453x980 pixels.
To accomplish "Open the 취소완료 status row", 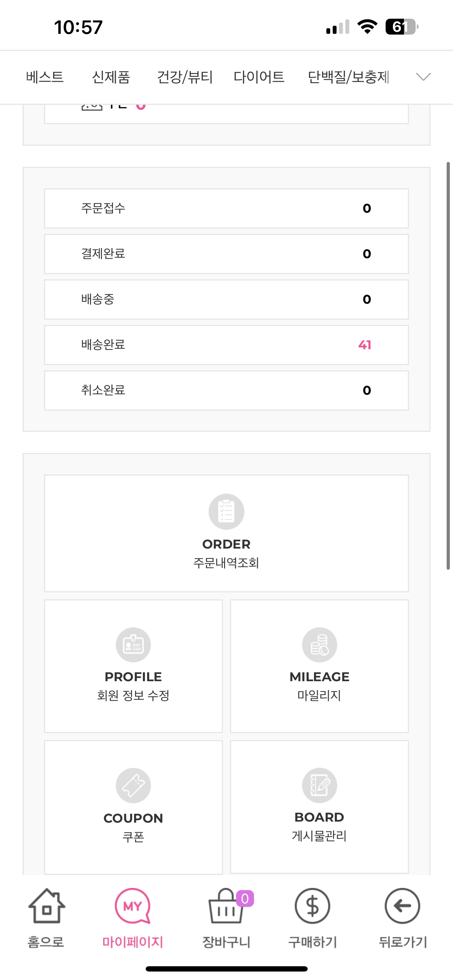I will [x=226, y=391].
